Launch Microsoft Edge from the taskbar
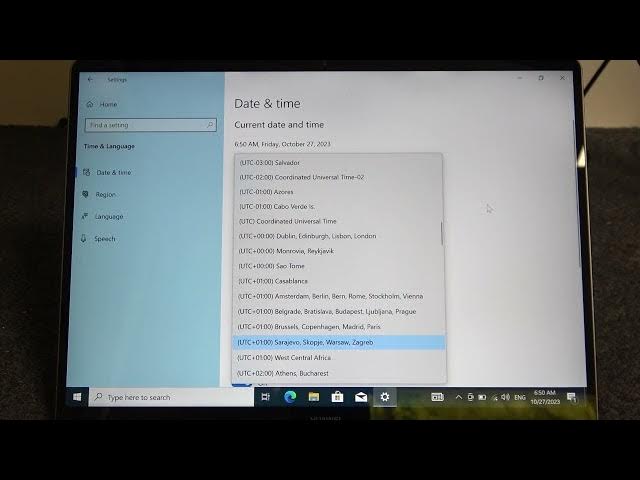640x480 pixels. 290,397
